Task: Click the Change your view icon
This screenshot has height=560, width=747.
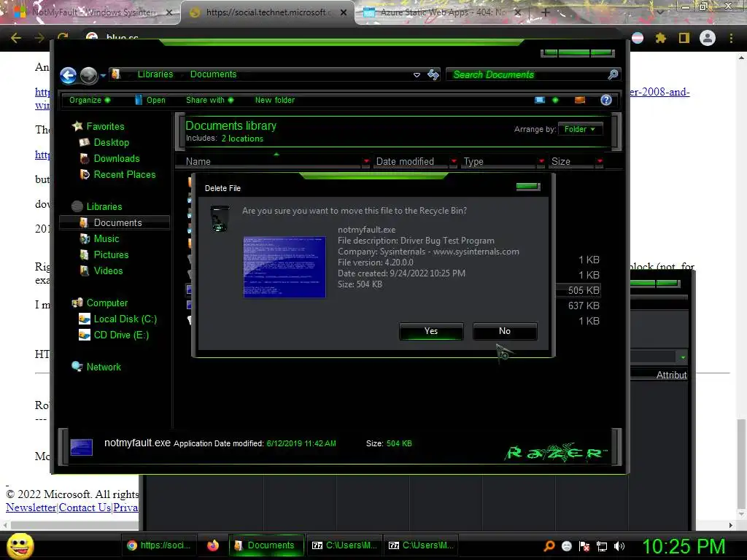Action: click(540, 100)
